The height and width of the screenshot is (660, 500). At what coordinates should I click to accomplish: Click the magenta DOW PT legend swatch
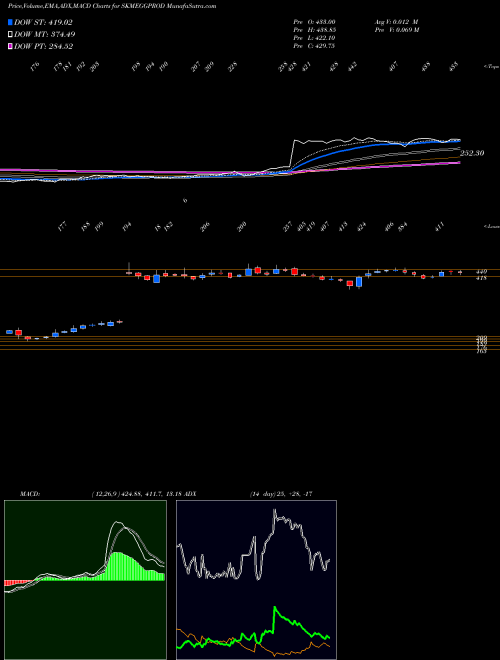pos(10,46)
